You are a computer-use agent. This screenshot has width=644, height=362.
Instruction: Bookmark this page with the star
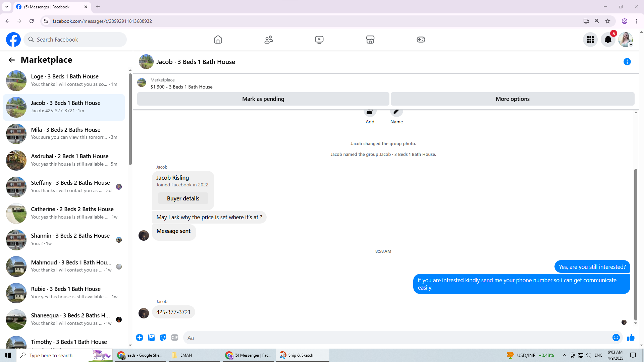point(608,21)
